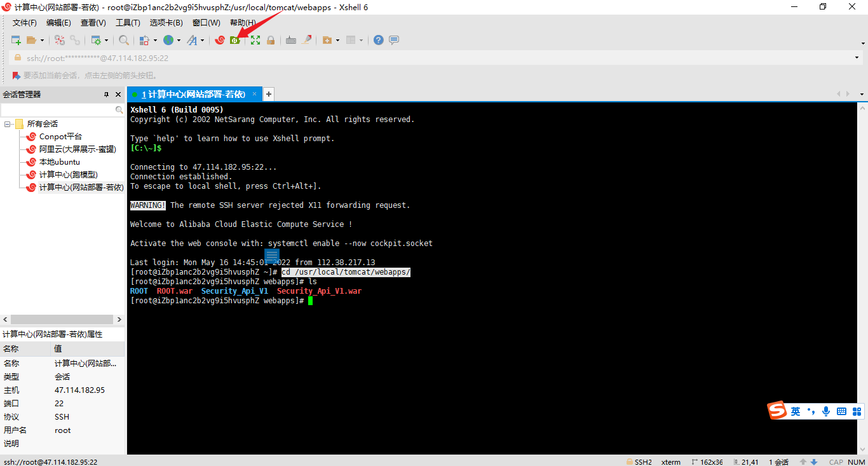The height and width of the screenshot is (466, 868).
Task: Click the layout panes toolbar icon
Action: [x=351, y=40]
